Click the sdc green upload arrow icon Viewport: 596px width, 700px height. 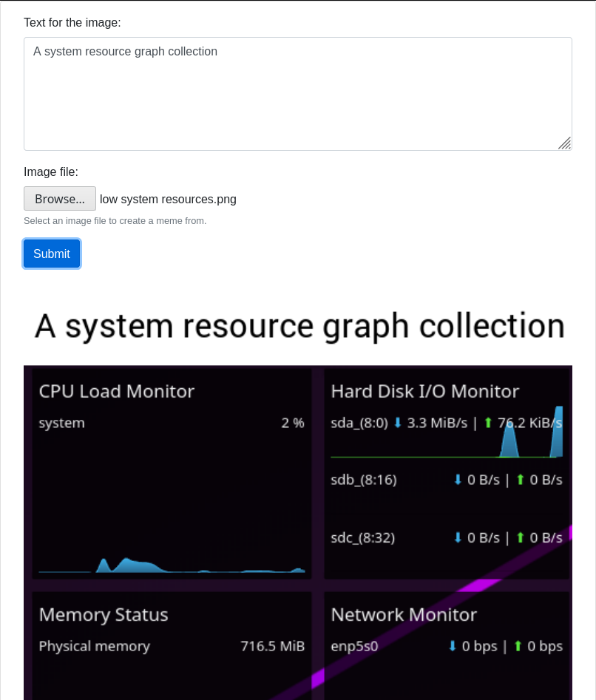(x=521, y=537)
